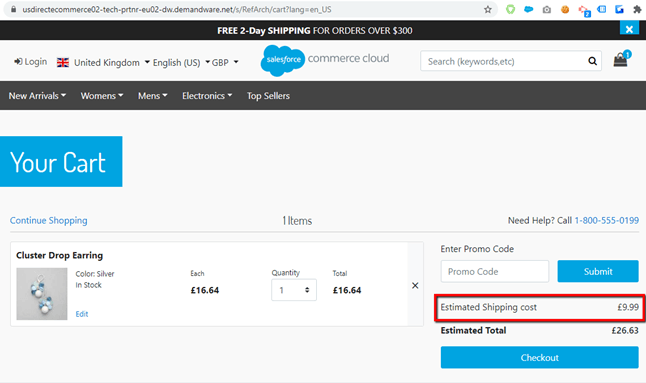
Task: Click the Continue Shopping link
Action: (49, 220)
